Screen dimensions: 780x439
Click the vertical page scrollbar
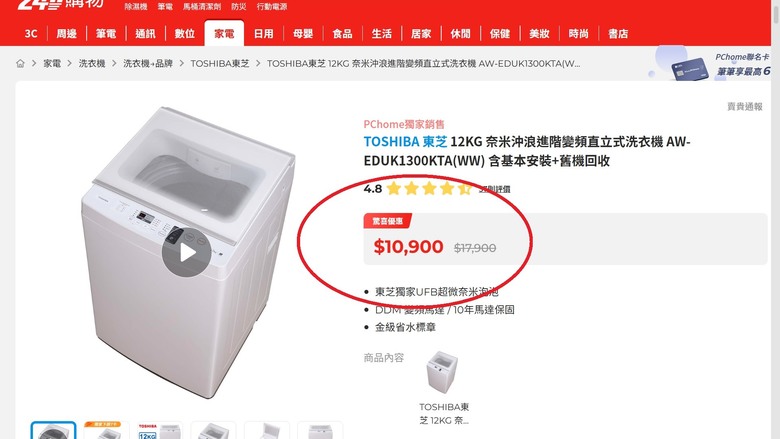coord(776,219)
